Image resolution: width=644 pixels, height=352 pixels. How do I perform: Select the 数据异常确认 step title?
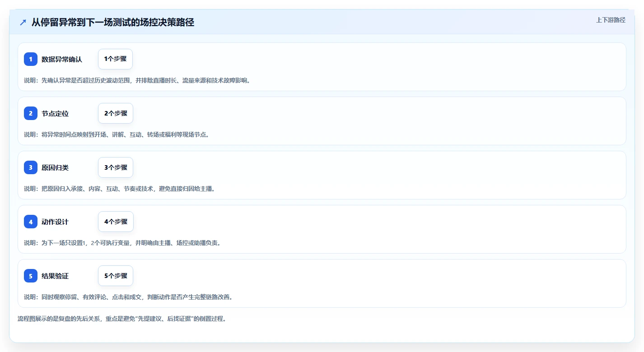point(62,59)
